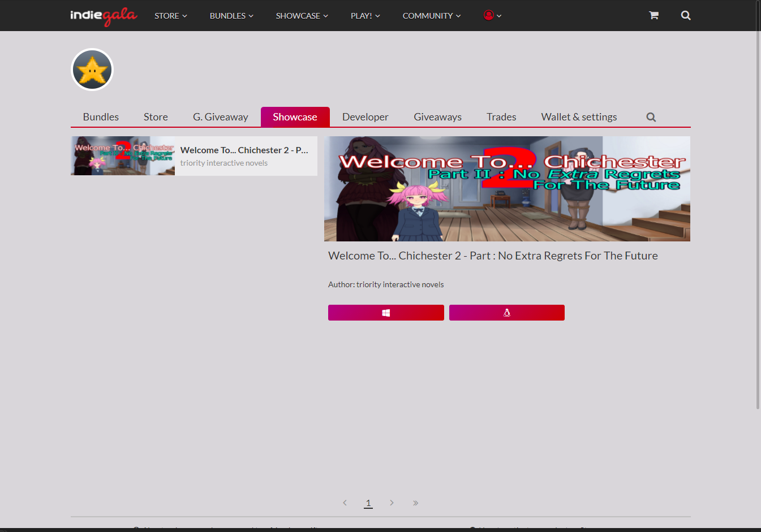Screen dimensions: 761x532
Task: Switch to the Trades tab
Action: 501,117
